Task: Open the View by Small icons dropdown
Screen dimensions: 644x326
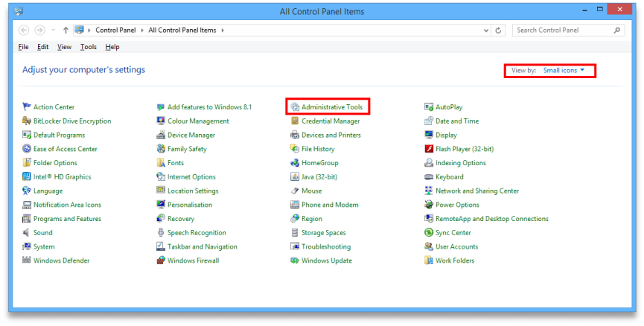Action: pyautogui.click(x=563, y=70)
